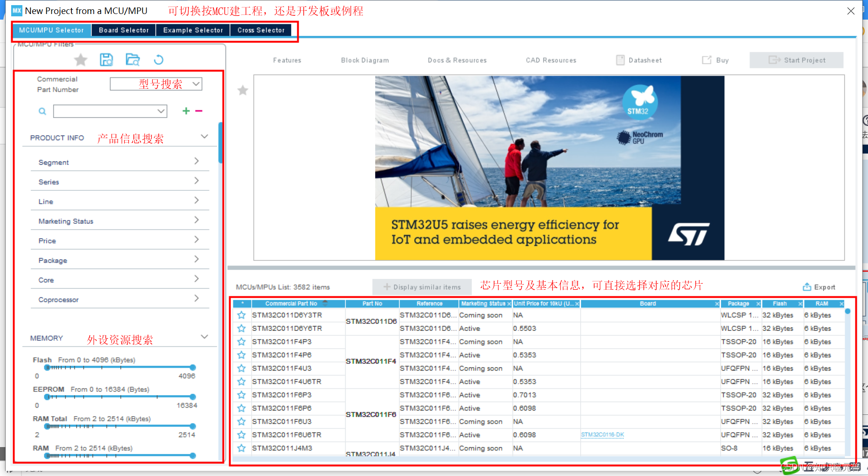Star the STM32C011F6U6TR row

(241, 435)
